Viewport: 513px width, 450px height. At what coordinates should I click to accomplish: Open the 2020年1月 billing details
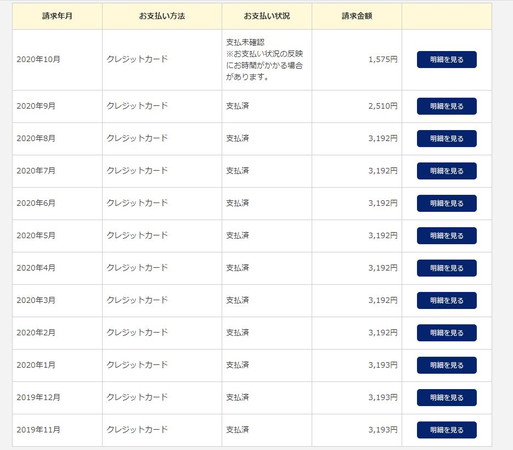tap(447, 365)
